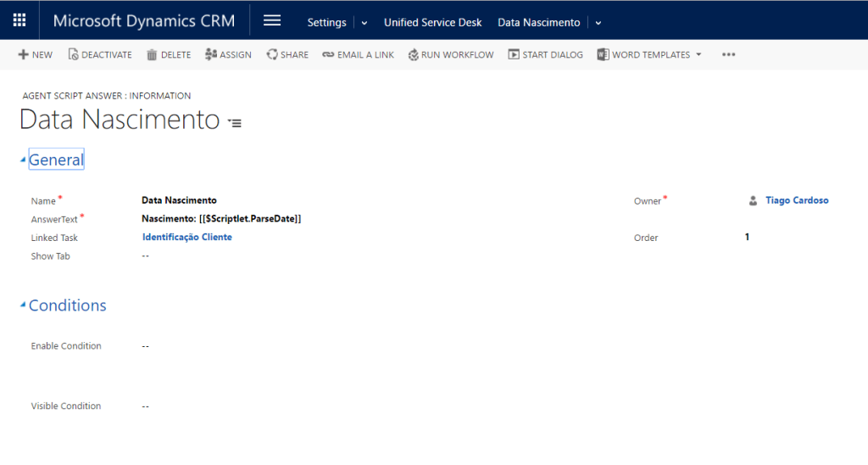Collapse the General section
This screenshot has width=868, height=465.
[x=24, y=160]
